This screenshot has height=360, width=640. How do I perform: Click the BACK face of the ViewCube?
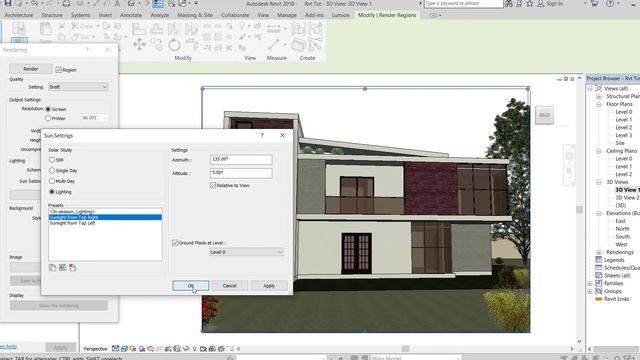[544, 115]
